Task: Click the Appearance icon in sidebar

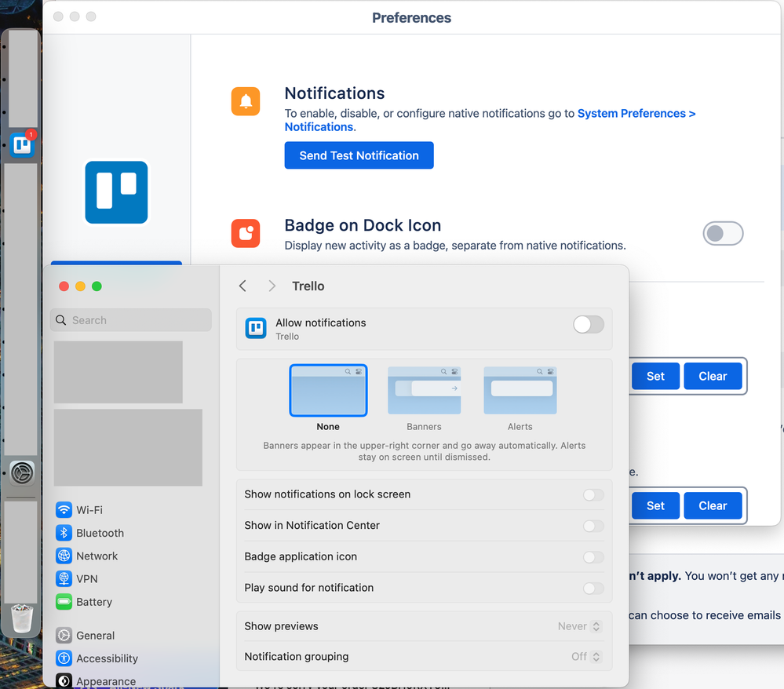Action: pos(64,681)
